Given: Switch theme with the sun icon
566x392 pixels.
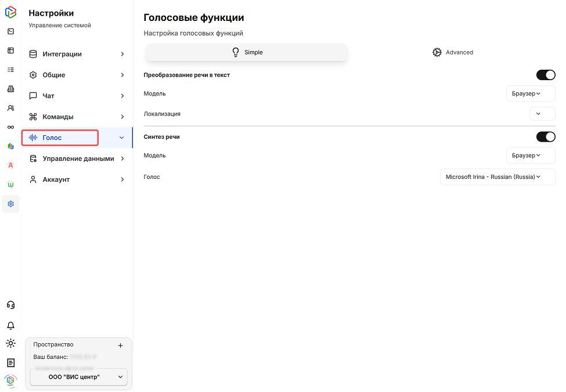Looking at the screenshot, I should point(10,343).
